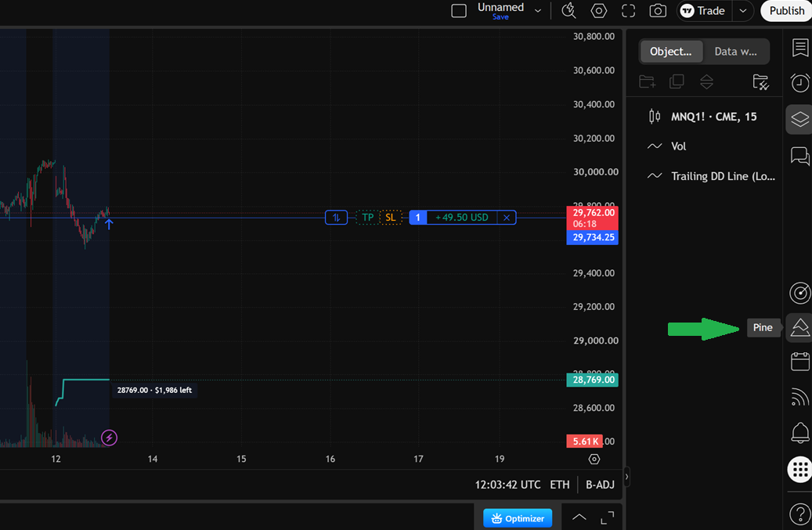Click the Trade button
812x530 pixels.
point(704,11)
